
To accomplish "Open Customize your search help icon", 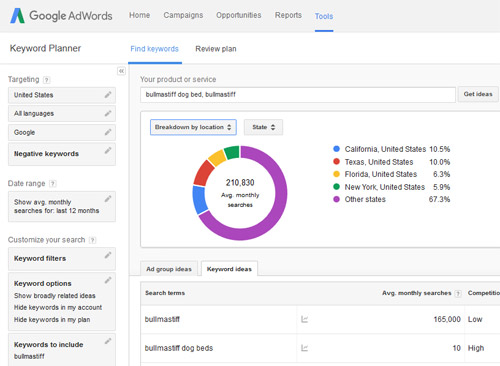I will click(93, 240).
